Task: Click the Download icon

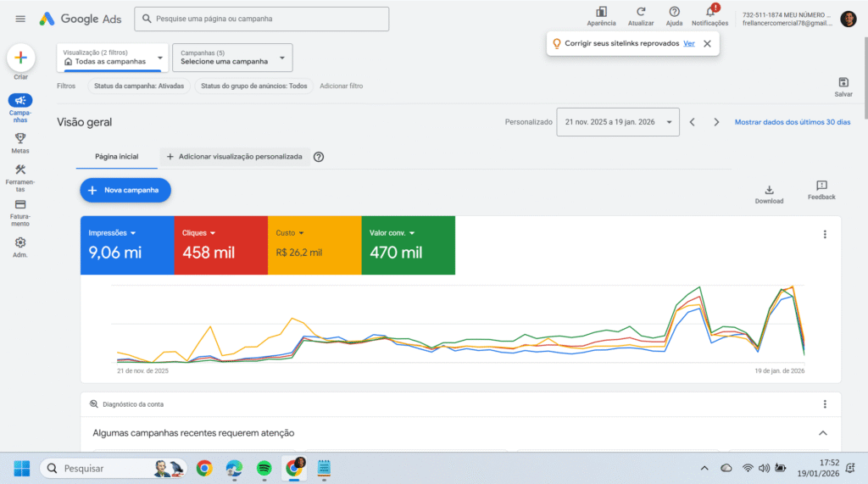Action: [x=769, y=190]
